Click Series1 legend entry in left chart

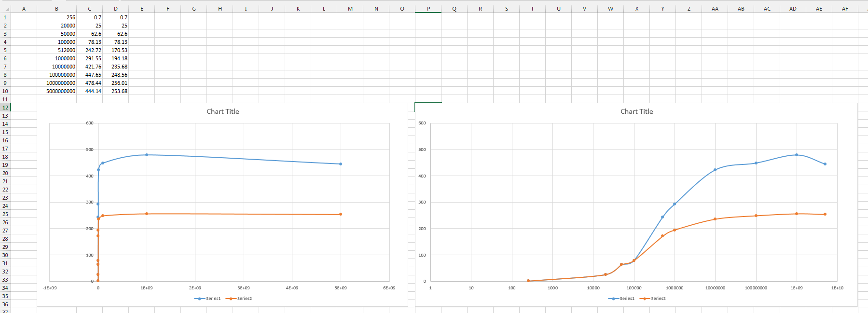pos(207,299)
